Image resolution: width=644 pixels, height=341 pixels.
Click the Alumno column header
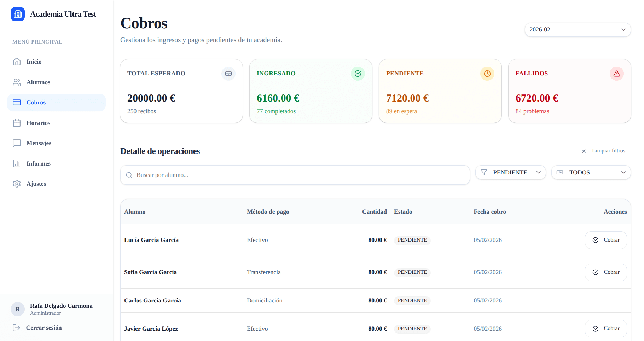pos(135,212)
